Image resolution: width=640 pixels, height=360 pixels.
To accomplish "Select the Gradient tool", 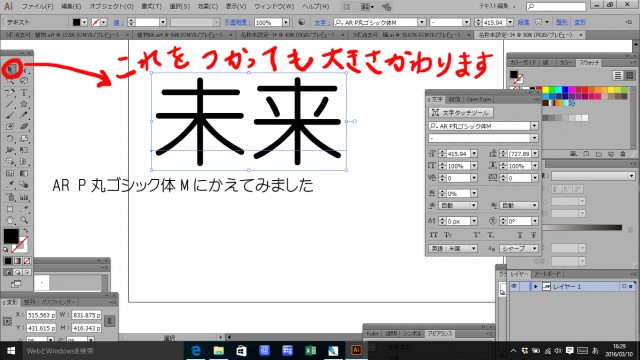I will click(x=24, y=173).
